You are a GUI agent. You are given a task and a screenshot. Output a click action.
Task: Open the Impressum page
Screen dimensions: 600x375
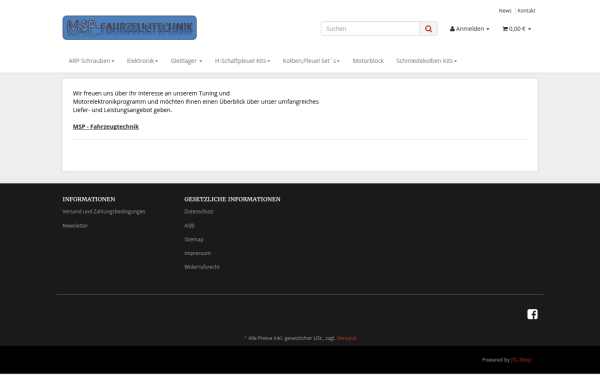click(197, 253)
